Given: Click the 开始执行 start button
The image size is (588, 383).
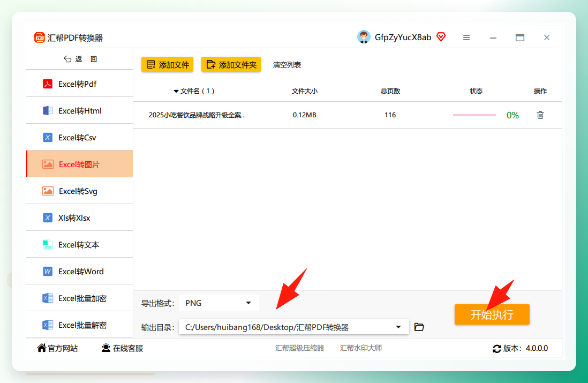Looking at the screenshot, I should coord(492,314).
